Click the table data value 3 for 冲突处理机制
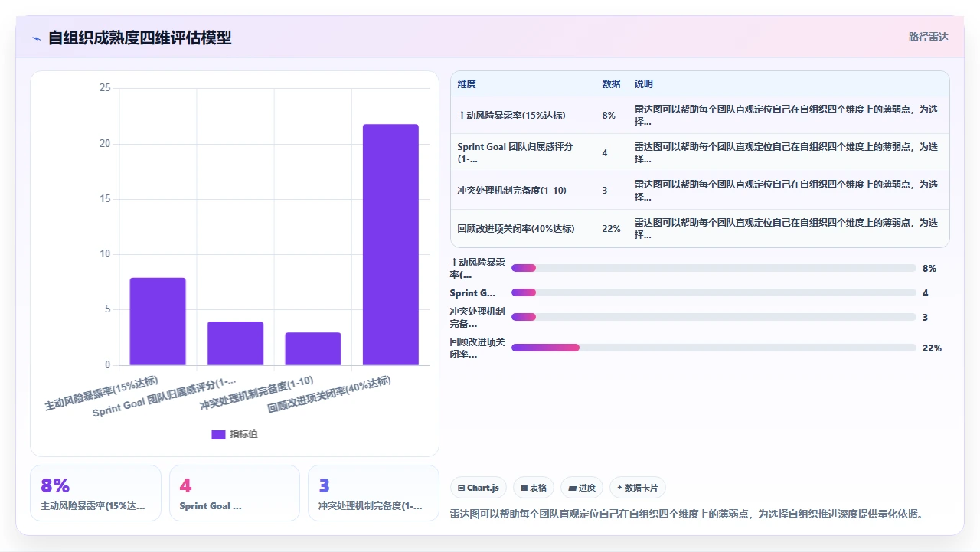 click(605, 191)
